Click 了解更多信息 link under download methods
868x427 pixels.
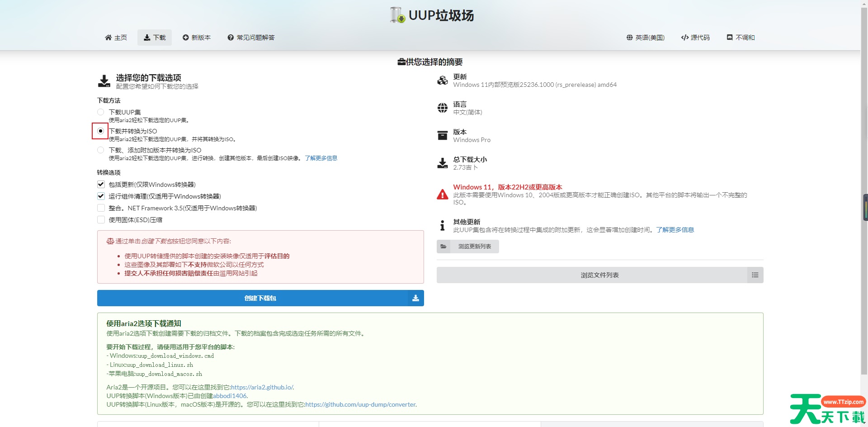(321, 158)
